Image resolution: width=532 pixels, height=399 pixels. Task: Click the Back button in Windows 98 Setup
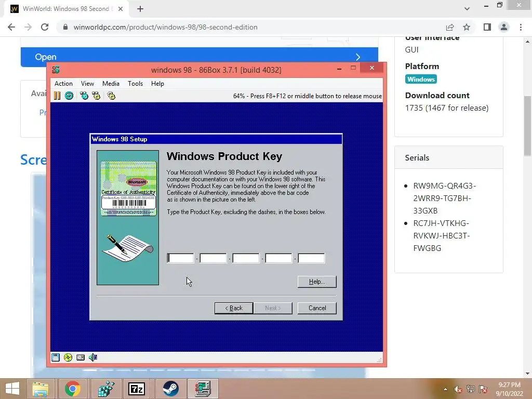(x=234, y=308)
